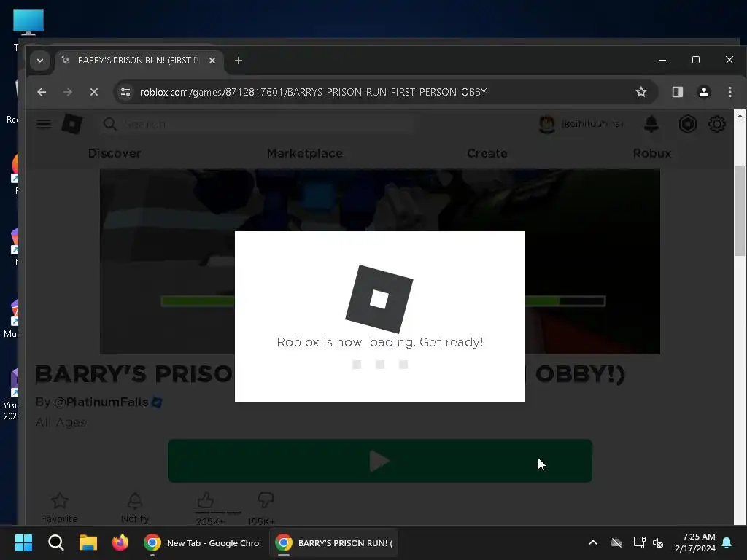
Task: Go back to previous page
Action: (42, 92)
